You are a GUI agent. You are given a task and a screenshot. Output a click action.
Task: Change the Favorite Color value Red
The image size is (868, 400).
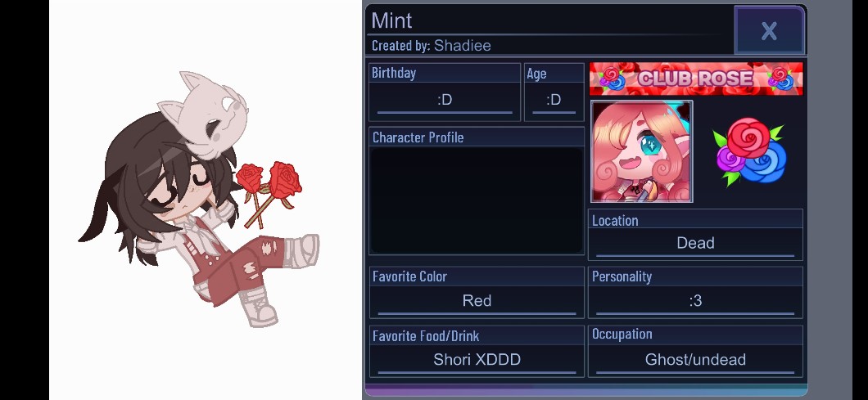(477, 301)
